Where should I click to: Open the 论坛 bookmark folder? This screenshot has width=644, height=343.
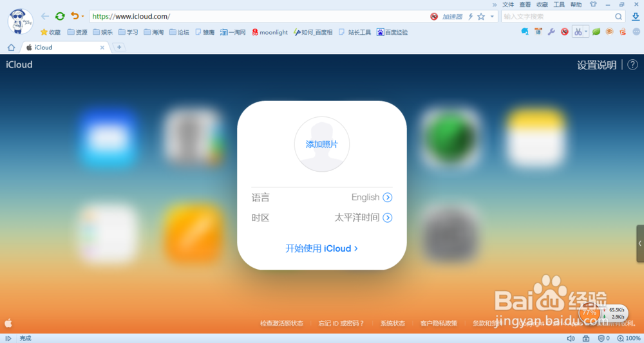click(x=179, y=32)
